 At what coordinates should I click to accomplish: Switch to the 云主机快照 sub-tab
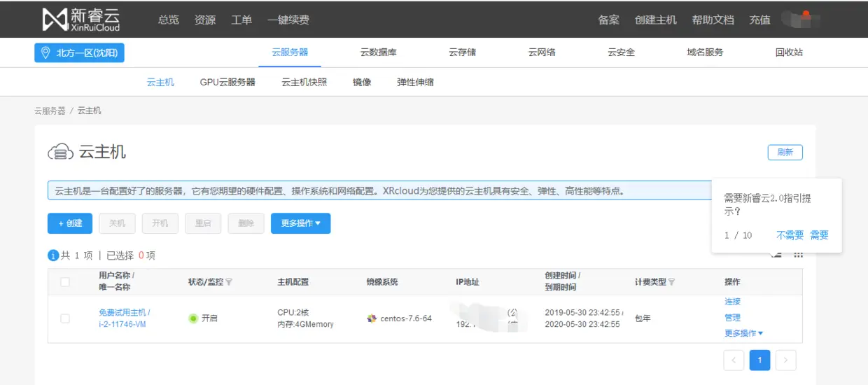(x=304, y=82)
